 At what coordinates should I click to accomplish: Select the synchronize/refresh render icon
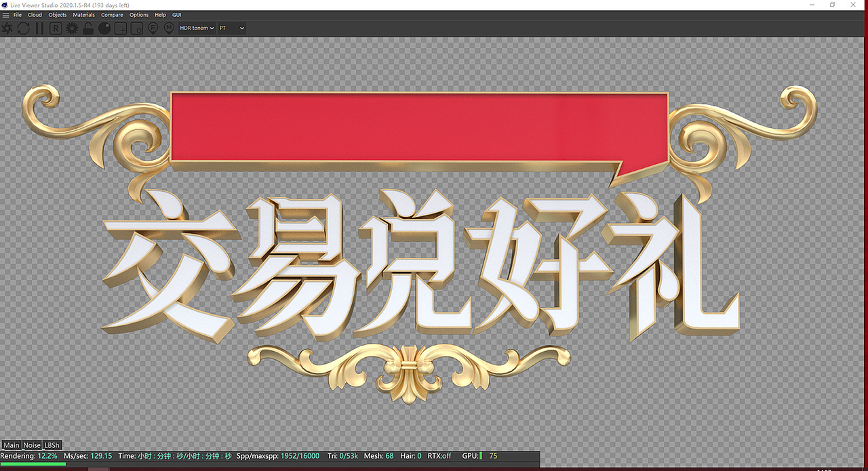tap(22, 28)
